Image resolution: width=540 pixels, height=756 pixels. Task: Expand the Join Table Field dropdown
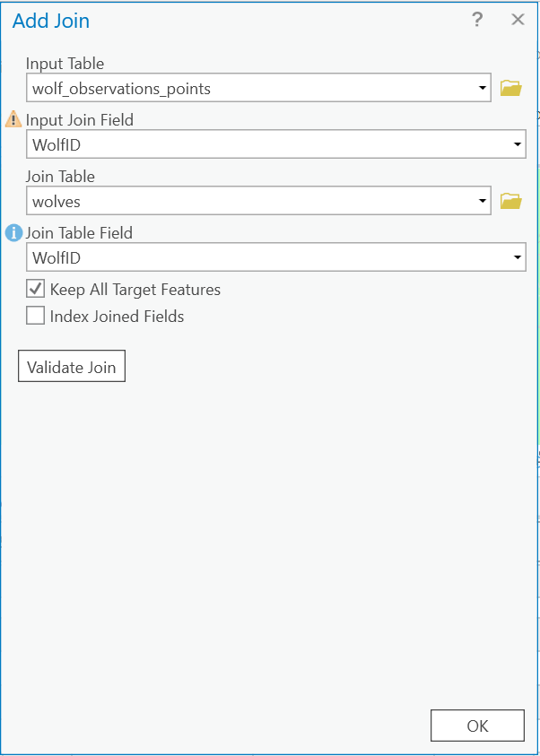tap(518, 257)
